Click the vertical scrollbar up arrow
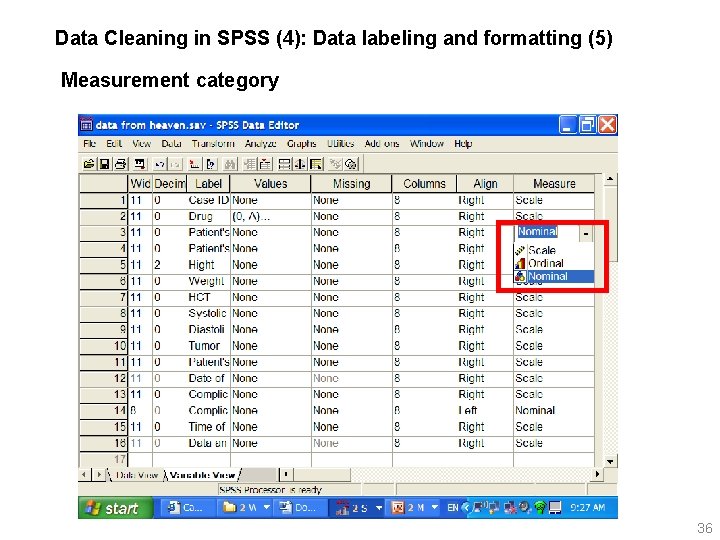Screen dimensions: 720x540 pyautogui.click(x=610, y=179)
